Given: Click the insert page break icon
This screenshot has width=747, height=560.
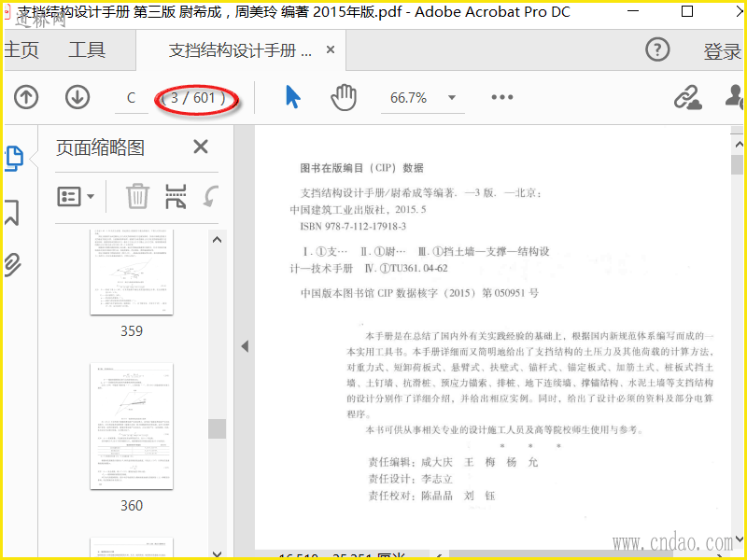Looking at the screenshot, I should click(176, 196).
